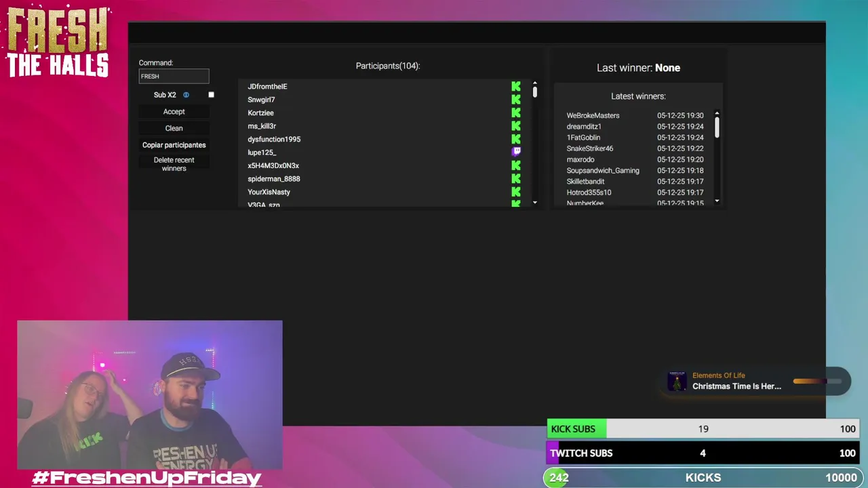Click the participants list scroll-up arrow
Viewport: 868px width, 488px height.
(535, 83)
